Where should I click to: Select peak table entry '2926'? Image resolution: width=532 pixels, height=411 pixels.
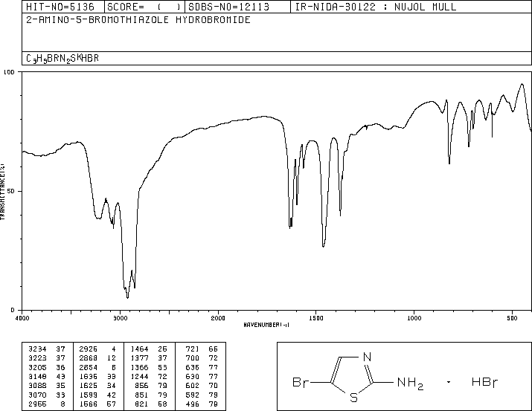coord(89,349)
